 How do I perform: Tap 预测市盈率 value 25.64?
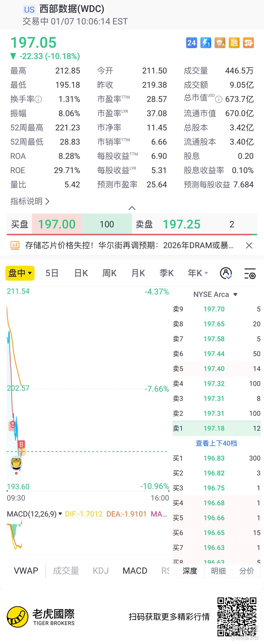[157, 184]
